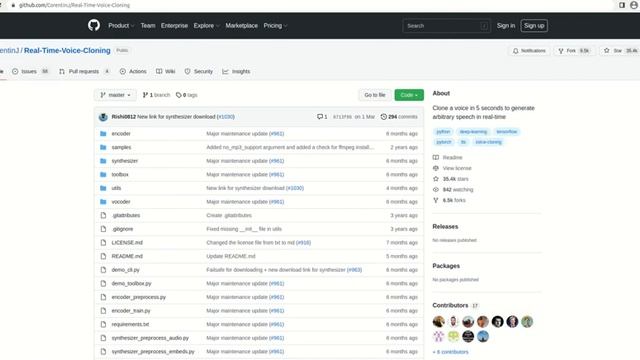The image size is (640, 360).
Task: Open the samples folder
Action: pyautogui.click(x=121, y=147)
